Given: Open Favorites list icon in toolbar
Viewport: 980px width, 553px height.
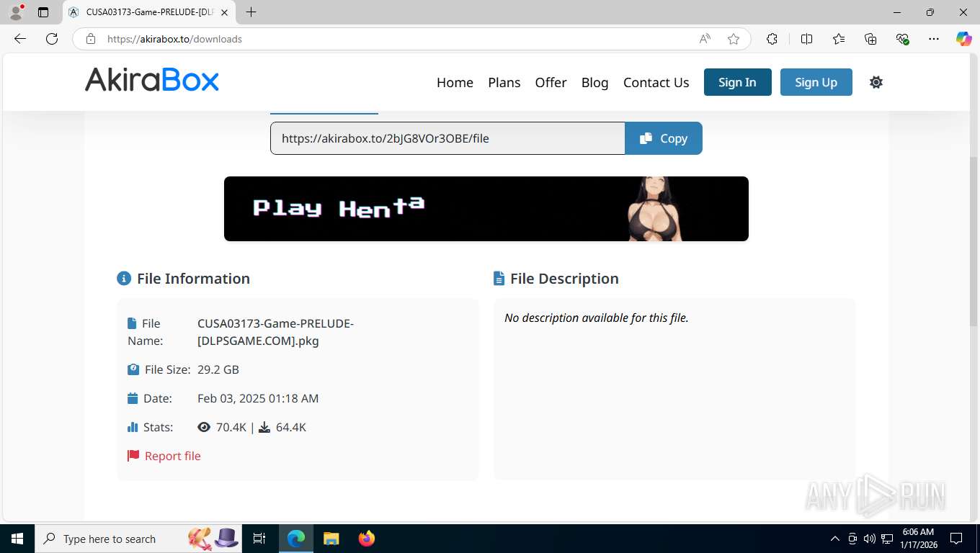Looking at the screenshot, I should [839, 39].
